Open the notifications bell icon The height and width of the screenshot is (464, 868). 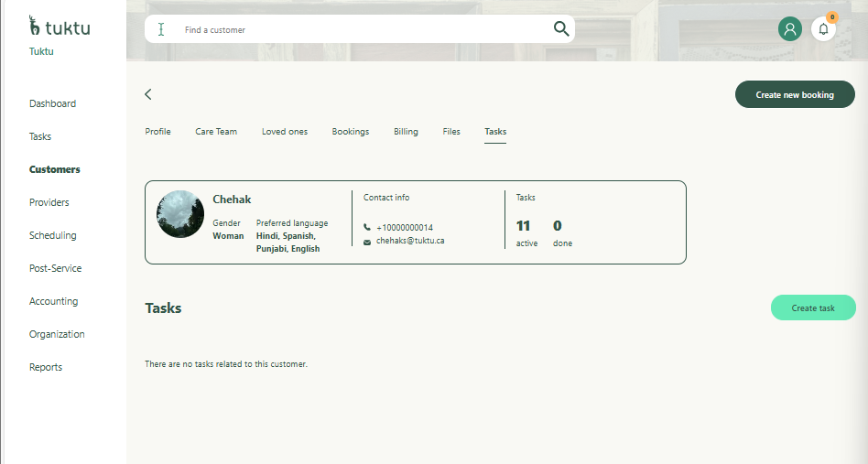click(823, 29)
